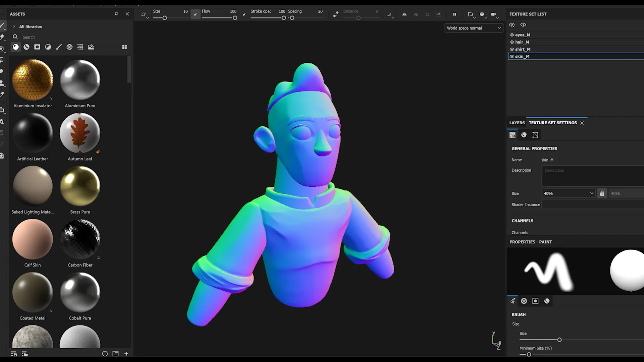Select the Clone stamp tool
This screenshot has width=644, height=362.
(x=3, y=83)
